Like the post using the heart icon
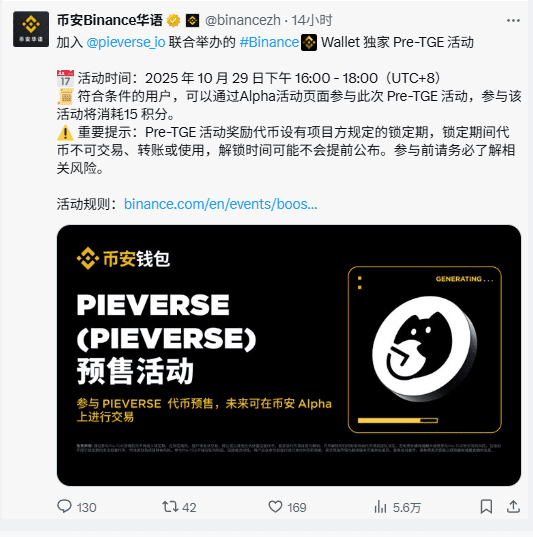This screenshot has height=537, width=533. pyautogui.click(x=275, y=507)
